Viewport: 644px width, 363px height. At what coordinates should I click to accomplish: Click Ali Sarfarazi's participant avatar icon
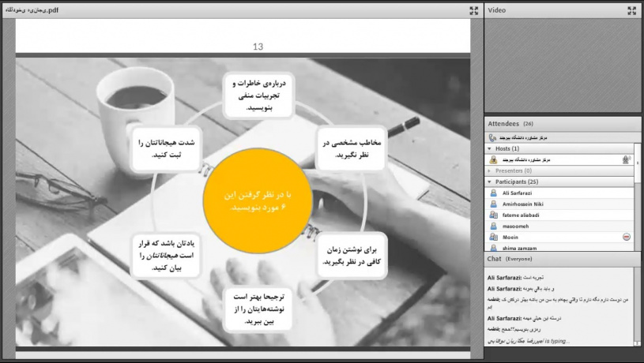pos(493,193)
